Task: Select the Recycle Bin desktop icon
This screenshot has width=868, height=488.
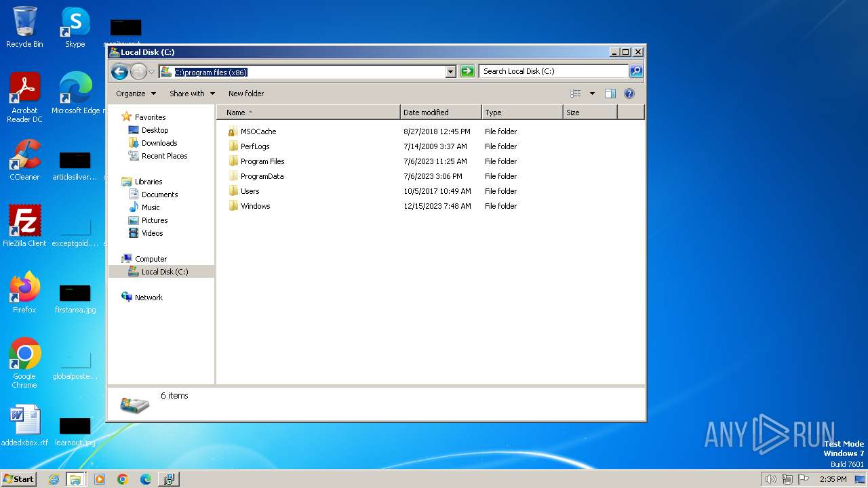Action: coord(24,27)
